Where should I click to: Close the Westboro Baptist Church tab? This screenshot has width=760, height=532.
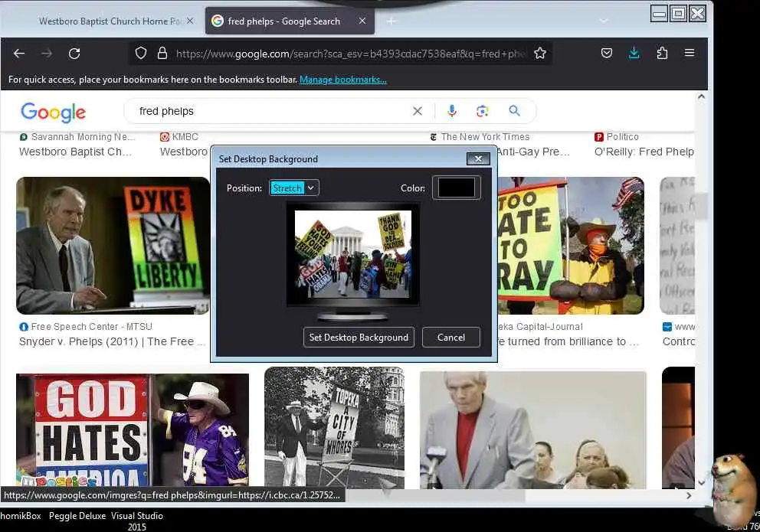(x=190, y=21)
